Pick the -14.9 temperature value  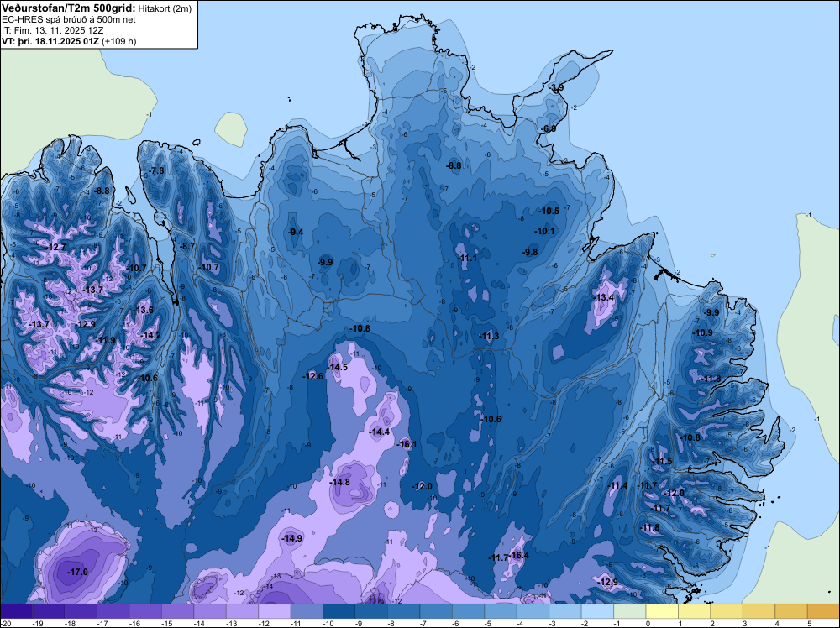(x=292, y=538)
